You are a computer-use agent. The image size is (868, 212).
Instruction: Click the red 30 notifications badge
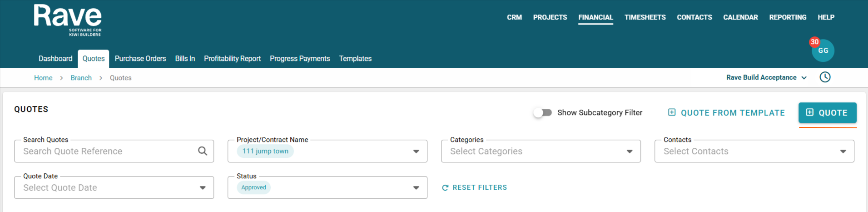[814, 42]
